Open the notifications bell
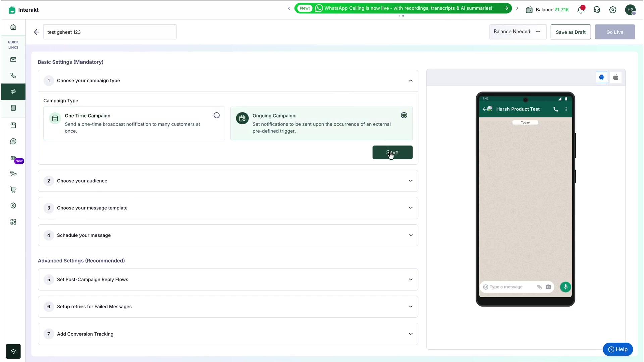The height and width of the screenshot is (362, 644). (x=581, y=10)
